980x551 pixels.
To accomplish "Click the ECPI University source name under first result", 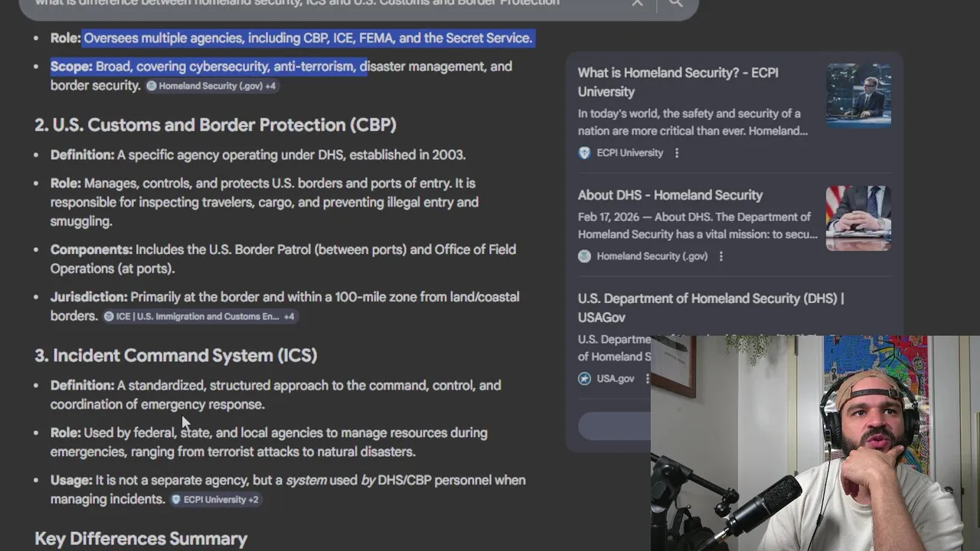I will point(629,153).
